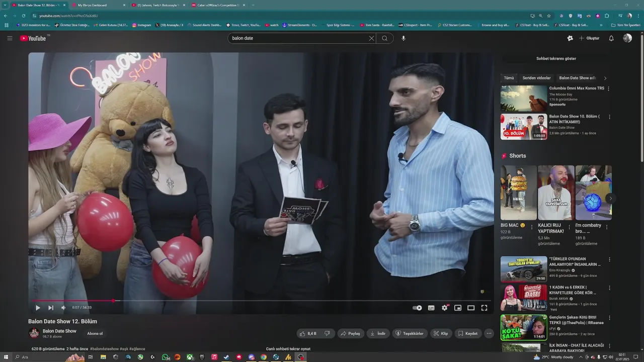Reload the page in the browser
Image resolution: width=644 pixels, height=362 pixels.
click(x=23, y=16)
